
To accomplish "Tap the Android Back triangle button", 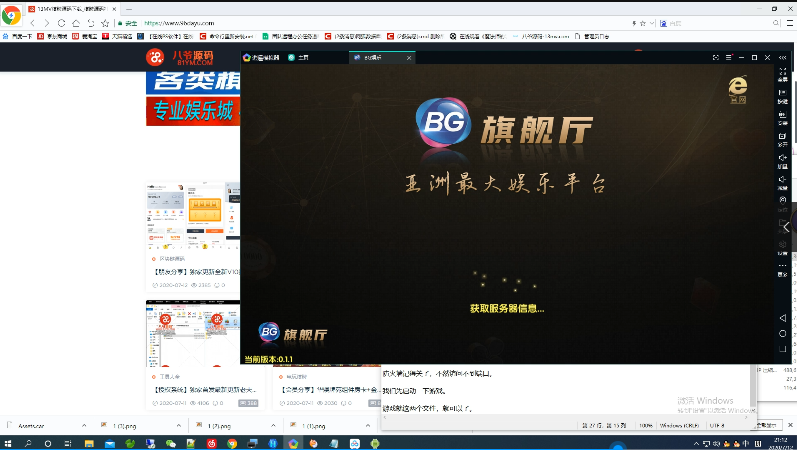I will click(x=783, y=318).
